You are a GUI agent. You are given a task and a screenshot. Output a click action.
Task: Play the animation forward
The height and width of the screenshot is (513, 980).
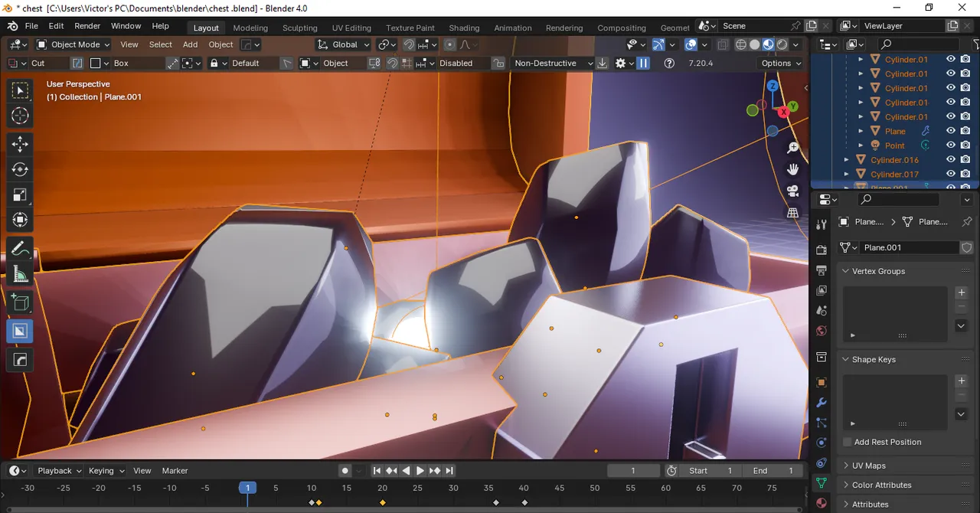coord(420,471)
